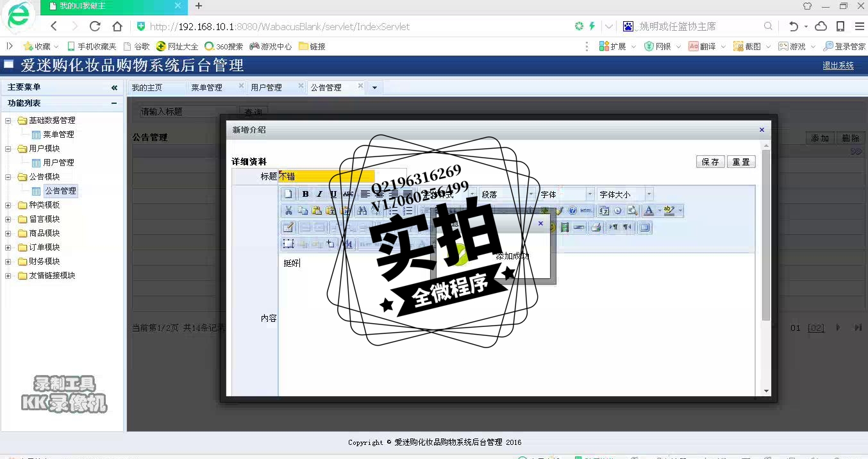Toggle Italic formatting in the editor toolbar
This screenshot has width=868, height=459.
319,194
